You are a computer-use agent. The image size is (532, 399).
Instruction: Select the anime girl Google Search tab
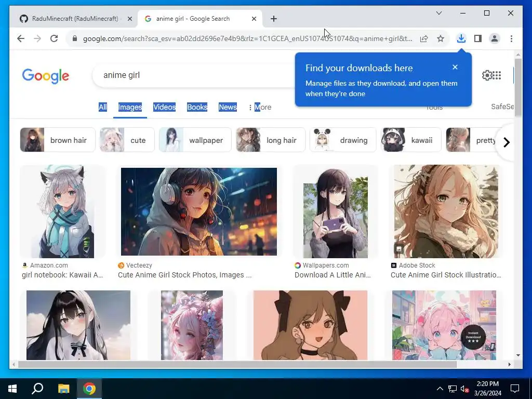pyautogui.click(x=200, y=19)
